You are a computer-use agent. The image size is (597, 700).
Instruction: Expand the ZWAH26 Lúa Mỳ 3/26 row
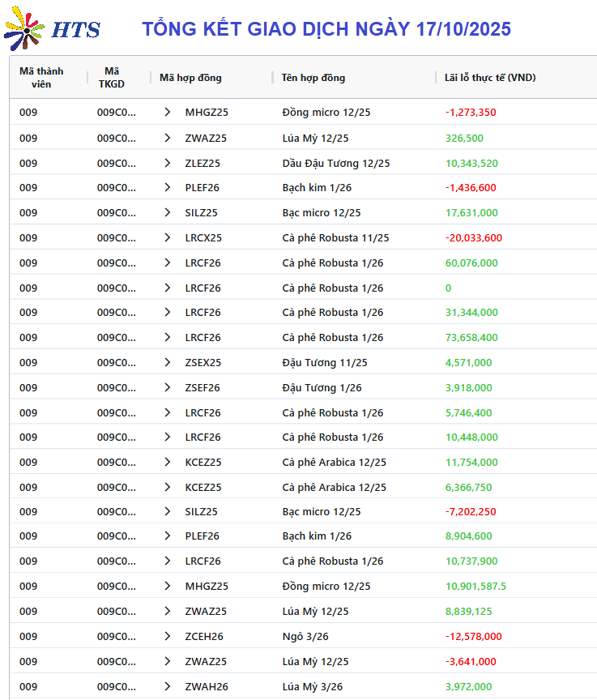[x=167, y=686]
